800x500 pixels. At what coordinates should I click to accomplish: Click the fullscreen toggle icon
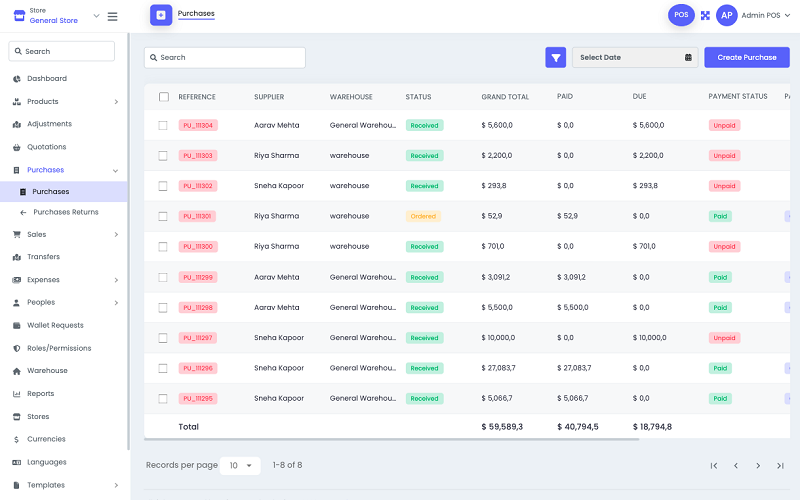coord(705,16)
